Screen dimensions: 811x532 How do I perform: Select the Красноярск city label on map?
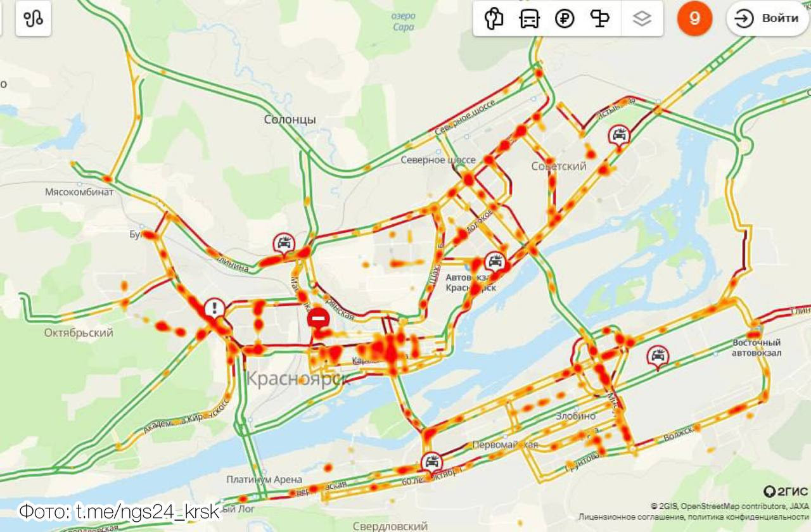coord(298,379)
